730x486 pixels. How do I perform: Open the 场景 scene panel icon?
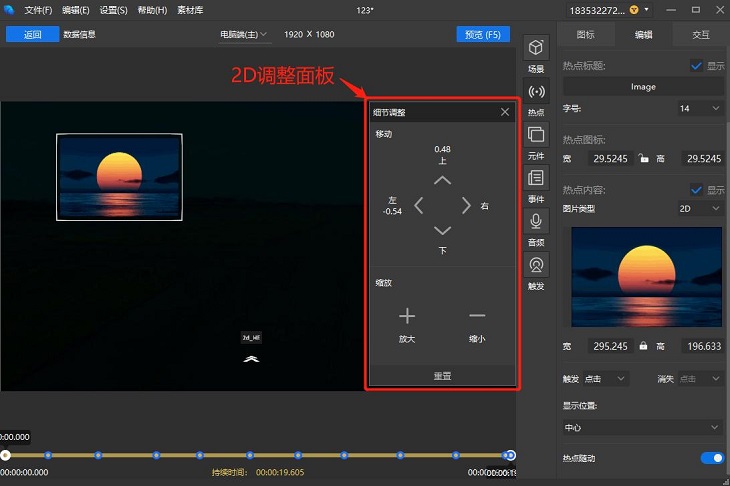537,49
